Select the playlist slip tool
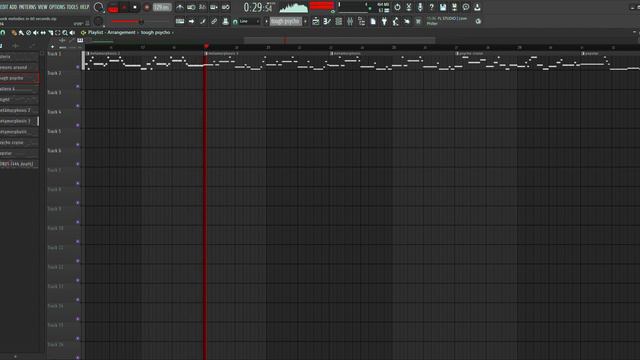This screenshot has height=360, width=640. [43, 33]
